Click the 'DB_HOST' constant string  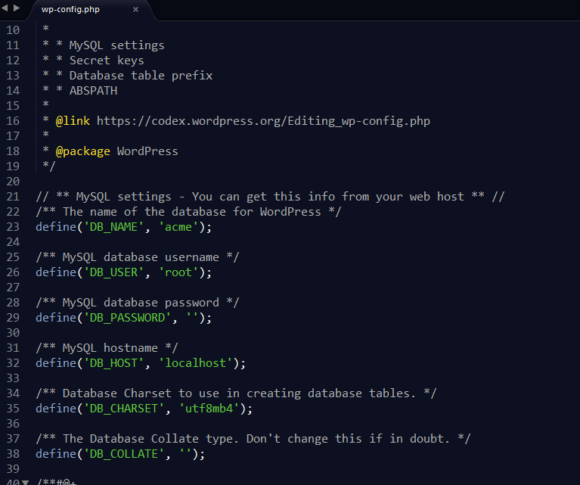[114, 363]
